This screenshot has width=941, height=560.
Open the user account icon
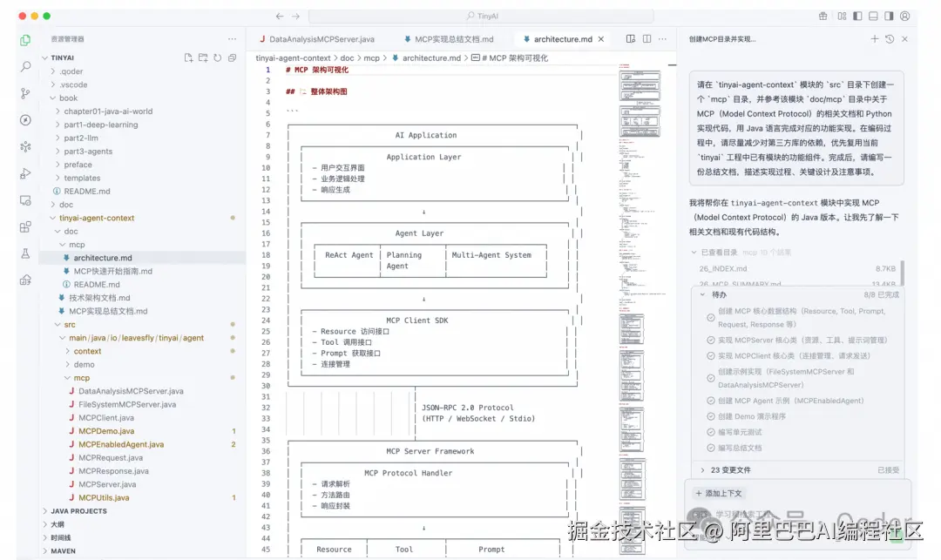click(x=905, y=17)
